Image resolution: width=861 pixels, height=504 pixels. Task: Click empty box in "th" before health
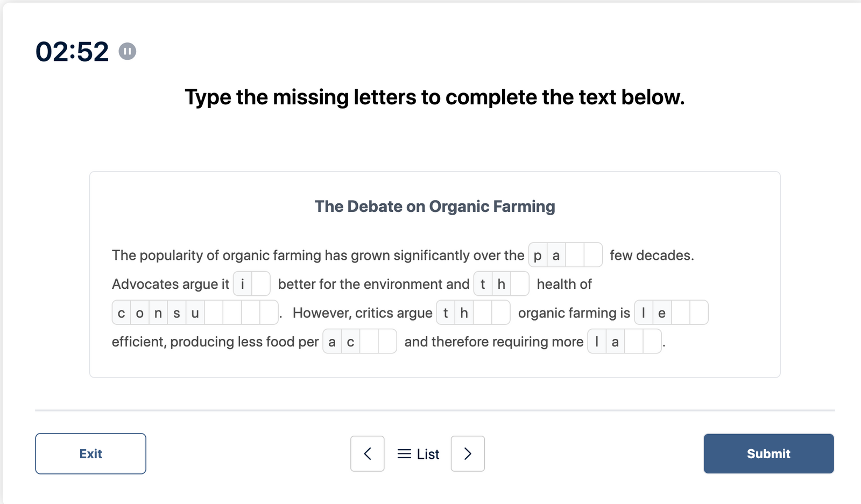[519, 284]
